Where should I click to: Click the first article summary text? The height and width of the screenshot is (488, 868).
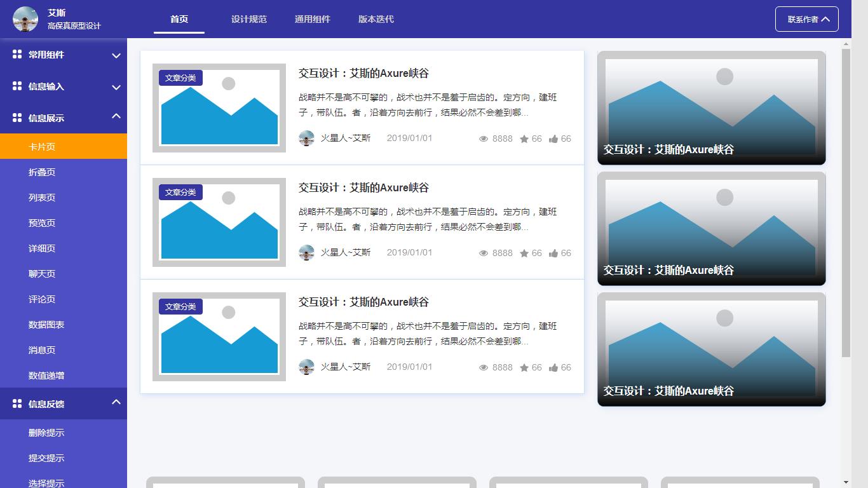[x=428, y=105]
